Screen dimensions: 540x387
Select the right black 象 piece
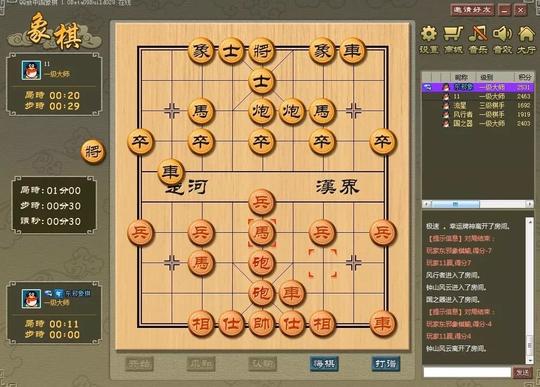tap(322, 51)
